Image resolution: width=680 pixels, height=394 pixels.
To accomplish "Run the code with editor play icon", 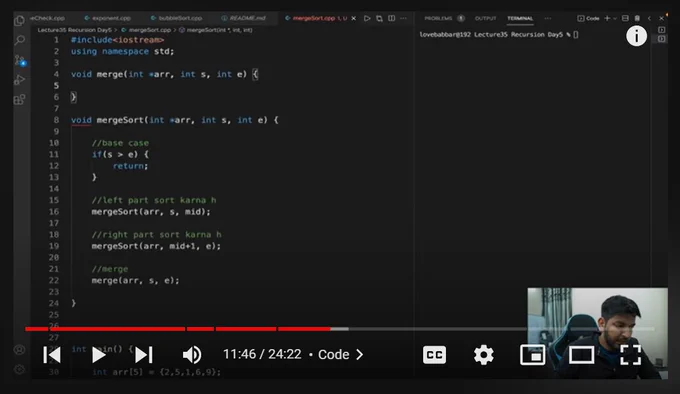I will pyautogui.click(x=367, y=18).
